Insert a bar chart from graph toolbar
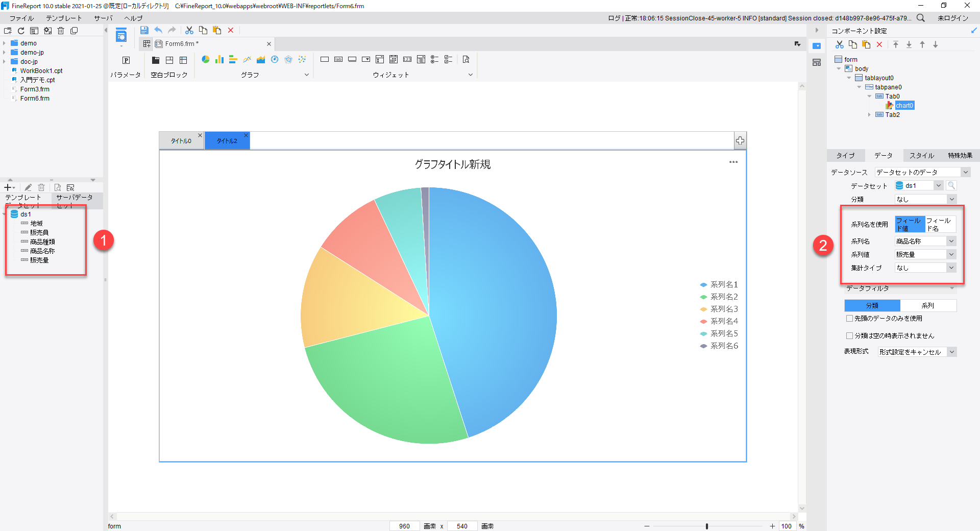980x531 pixels. 233,60
